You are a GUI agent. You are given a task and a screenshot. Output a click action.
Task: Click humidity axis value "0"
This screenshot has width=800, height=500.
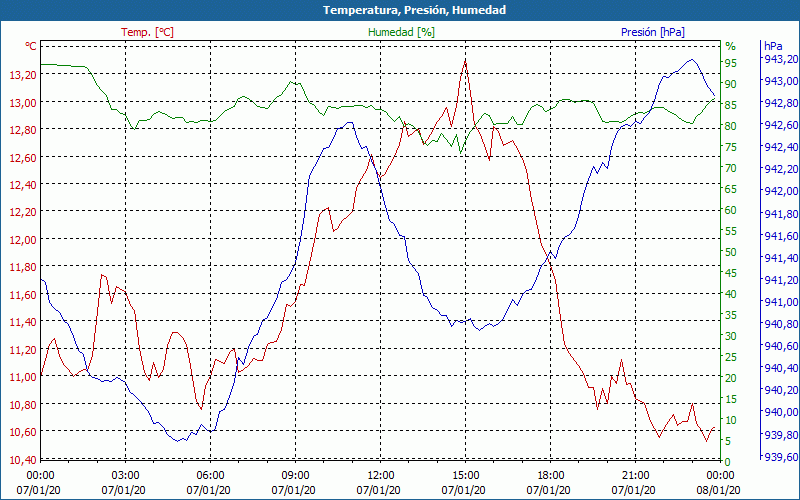(727, 462)
